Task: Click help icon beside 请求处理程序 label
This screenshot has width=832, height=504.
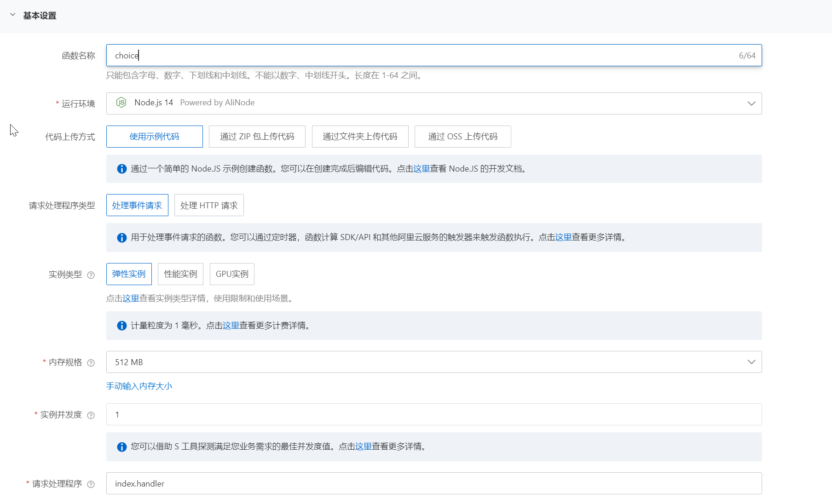Action: [x=91, y=484]
